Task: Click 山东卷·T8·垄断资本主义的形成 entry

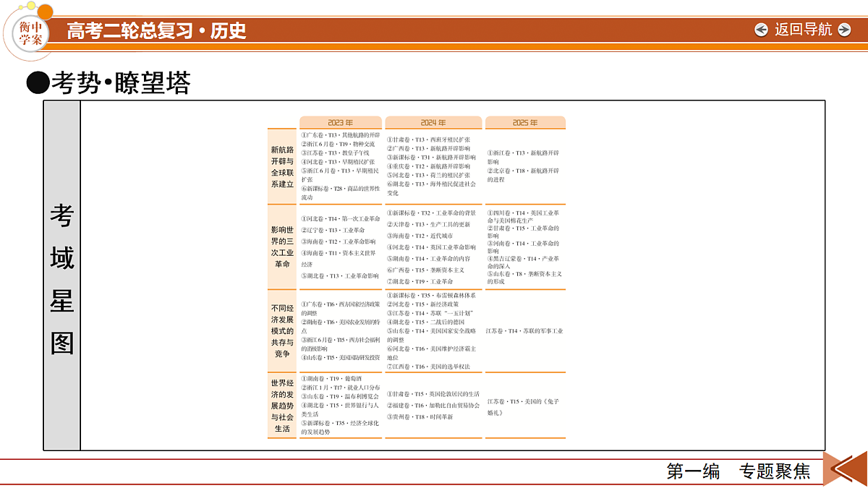Action: [x=524, y=278]
